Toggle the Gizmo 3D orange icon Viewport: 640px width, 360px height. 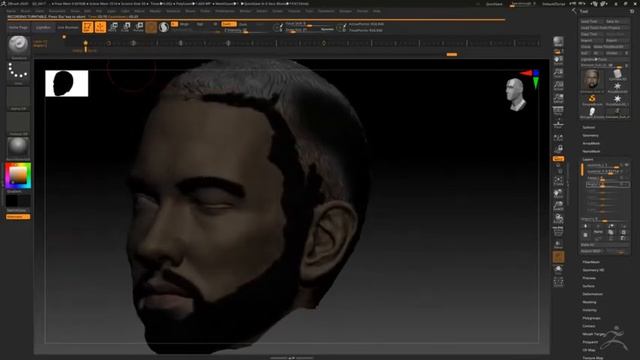coord(151,27)
